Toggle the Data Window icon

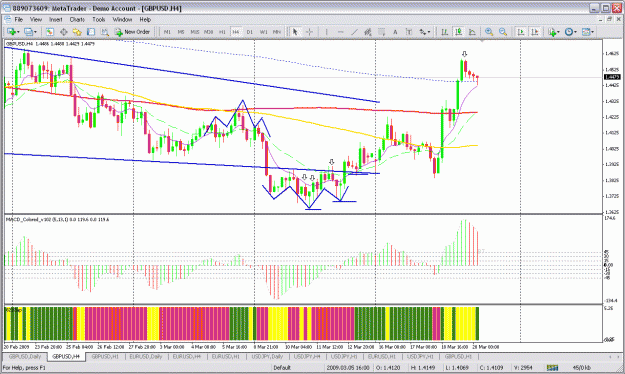[63, 32]
